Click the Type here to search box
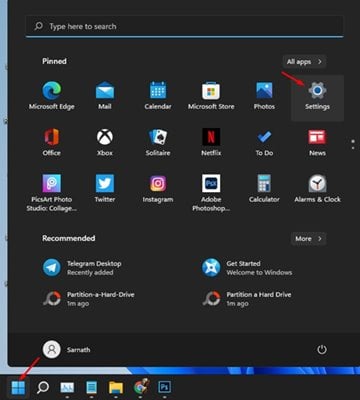This screenshot has width=360, height=400. tap(185, 26)
